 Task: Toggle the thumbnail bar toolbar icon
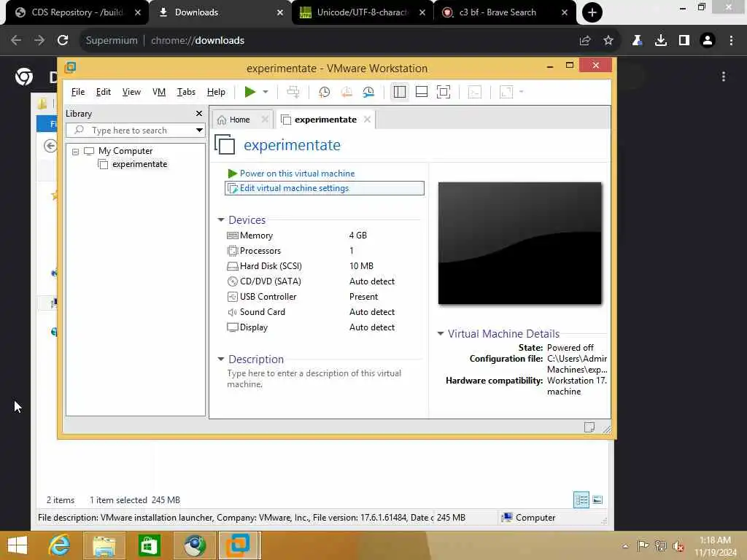[422, 92]
